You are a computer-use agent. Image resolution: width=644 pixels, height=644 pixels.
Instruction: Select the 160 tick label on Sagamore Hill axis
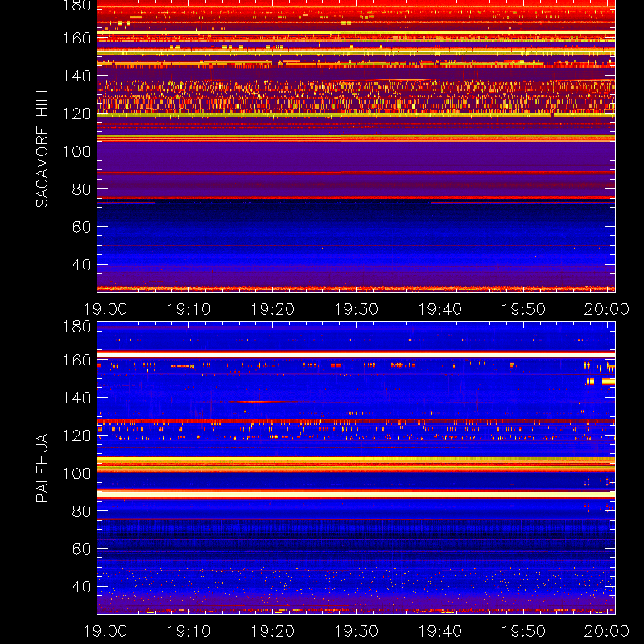(76, 38)
